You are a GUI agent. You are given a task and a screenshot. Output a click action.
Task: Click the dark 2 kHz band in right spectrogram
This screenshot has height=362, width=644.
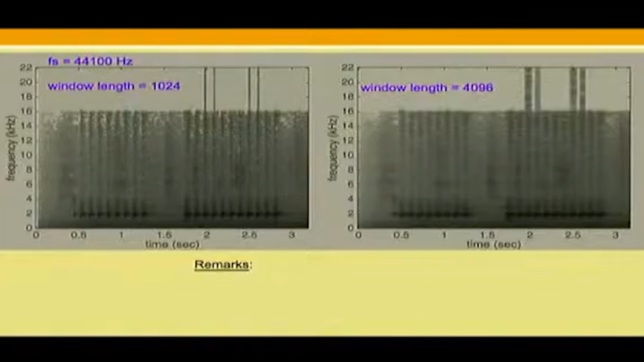tap(431, 214)
